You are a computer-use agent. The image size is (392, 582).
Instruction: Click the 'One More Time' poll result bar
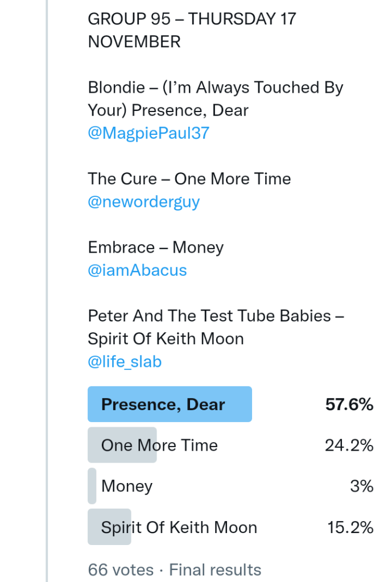(122, 445)
